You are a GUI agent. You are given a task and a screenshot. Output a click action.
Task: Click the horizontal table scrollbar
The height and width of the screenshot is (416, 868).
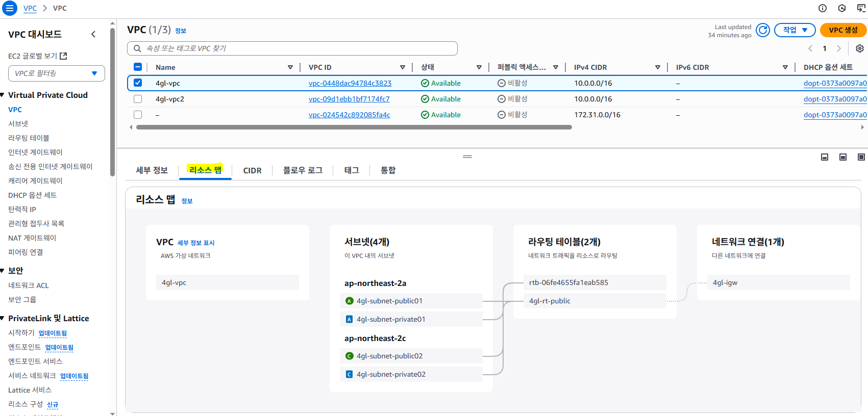tap(354, 127)
